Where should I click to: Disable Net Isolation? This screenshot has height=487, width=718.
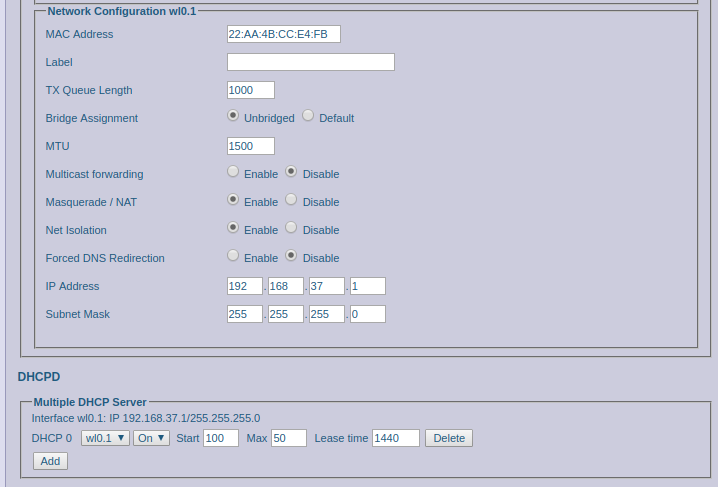click(291, 228)
